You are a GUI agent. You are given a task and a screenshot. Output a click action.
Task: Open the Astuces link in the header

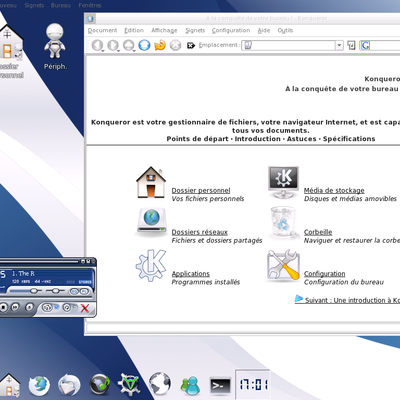point(302,139)
